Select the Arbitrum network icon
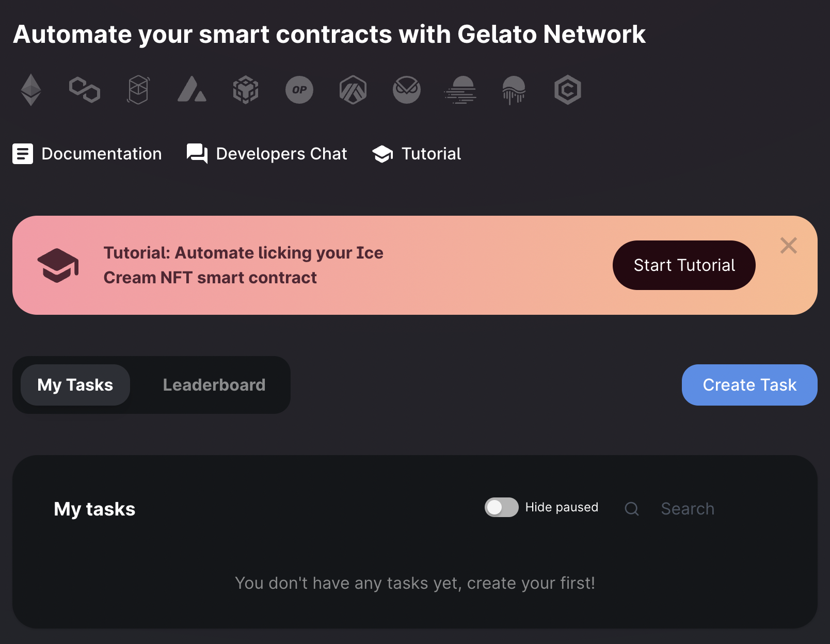Viewport: 830px width, 644px height. tap(353, 90)
